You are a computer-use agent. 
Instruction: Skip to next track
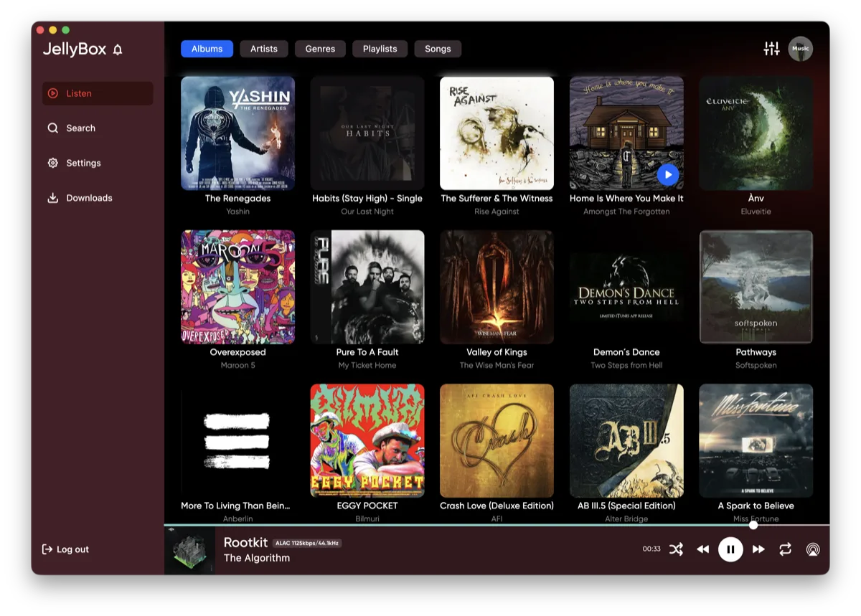(758, 549)
